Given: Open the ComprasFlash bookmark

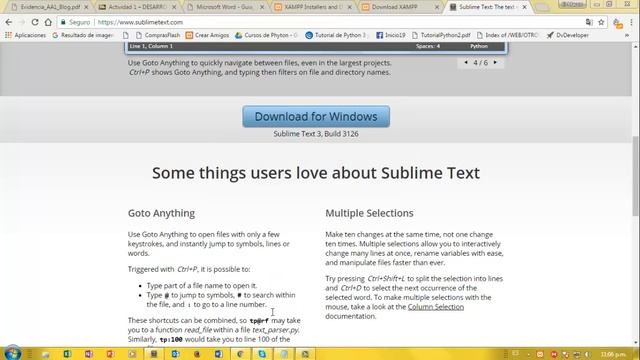Looking at the screenshot, I should [x=158, y=35].
